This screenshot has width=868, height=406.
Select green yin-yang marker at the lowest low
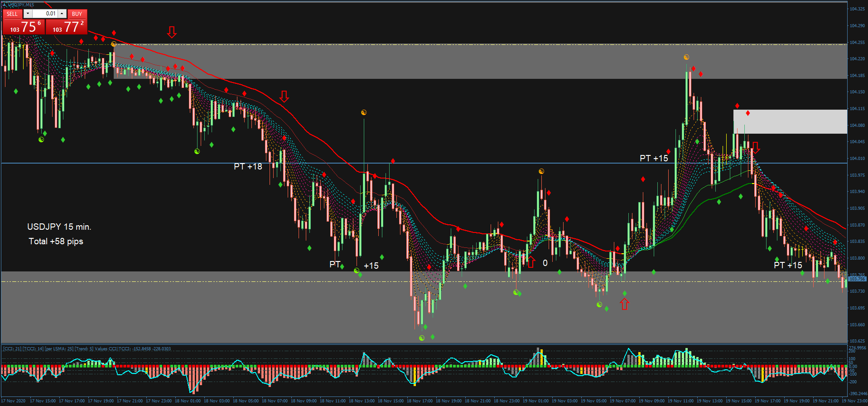[422, 338]
